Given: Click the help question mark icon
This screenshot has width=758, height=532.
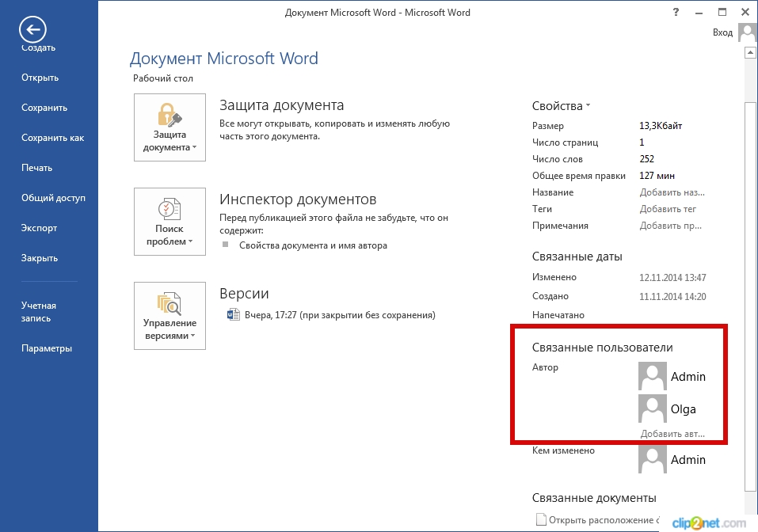Looking at the screenshot, I should [x=676, y=12].
